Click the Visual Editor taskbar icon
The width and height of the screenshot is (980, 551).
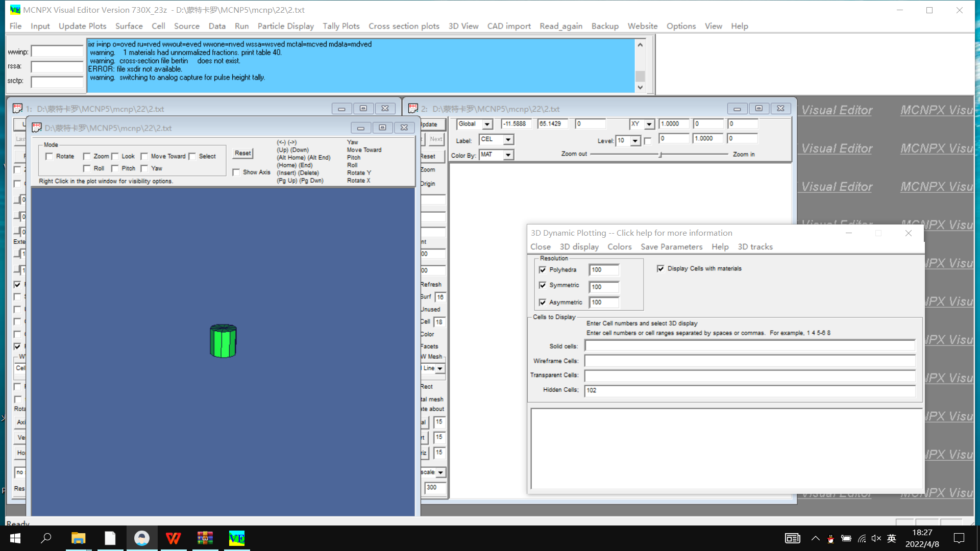(237, 538)
